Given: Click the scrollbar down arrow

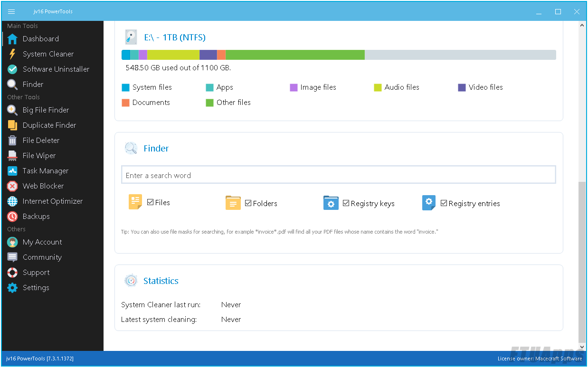Looking at the screenshot, I should click(582, 347).
